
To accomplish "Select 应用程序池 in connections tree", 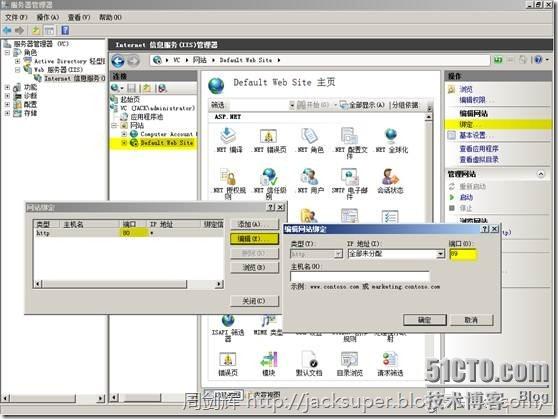I will point(147,117).
